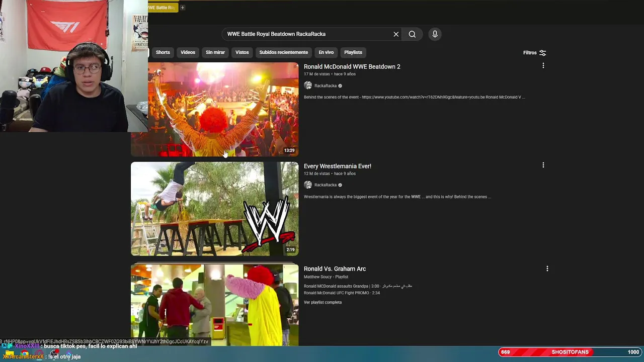Open Ronald McDonald UFC Fight PROMO entry

tap(342, 293)
